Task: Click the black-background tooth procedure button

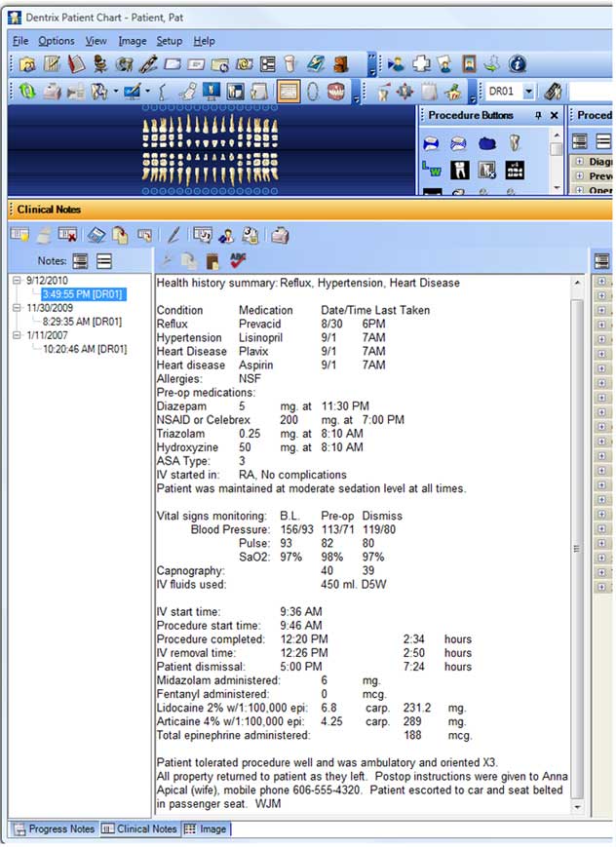Action: pyautogui.click(x=459, y=170)
